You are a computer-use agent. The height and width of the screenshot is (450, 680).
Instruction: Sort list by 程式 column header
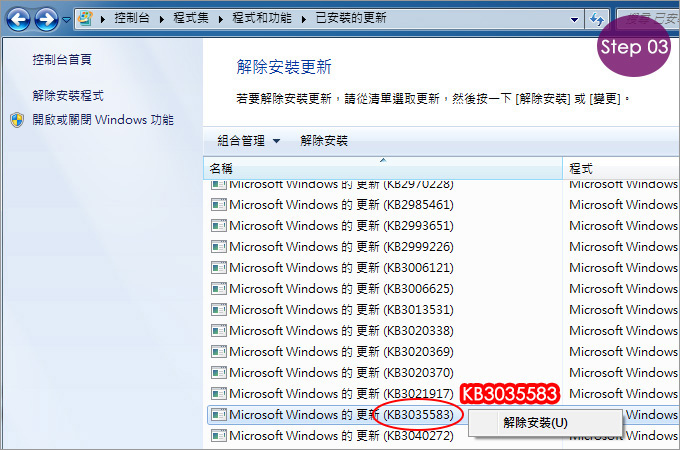click(x=621, y=168)
